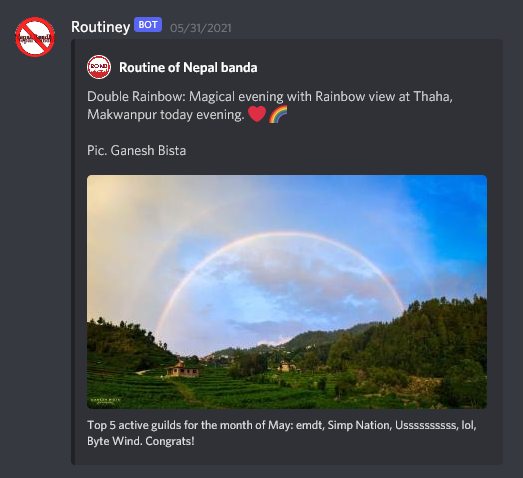
Task: Click the Routine of Nepal banda author icon
Action: [x=99, y=67]
